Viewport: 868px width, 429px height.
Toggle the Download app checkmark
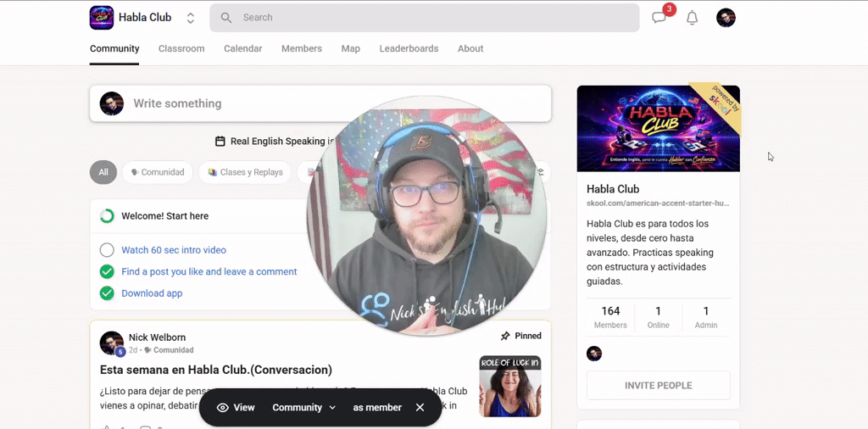pos(107,293)
